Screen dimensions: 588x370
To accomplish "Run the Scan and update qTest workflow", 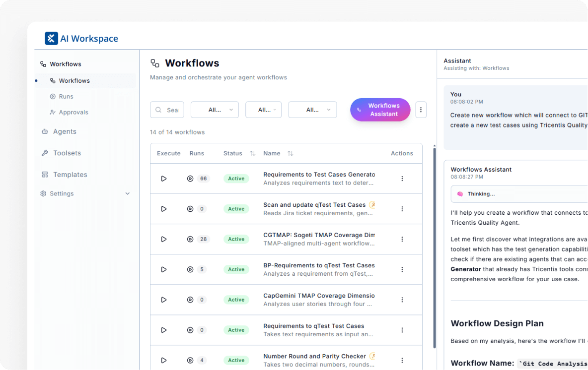I will (x=164, y=209).
